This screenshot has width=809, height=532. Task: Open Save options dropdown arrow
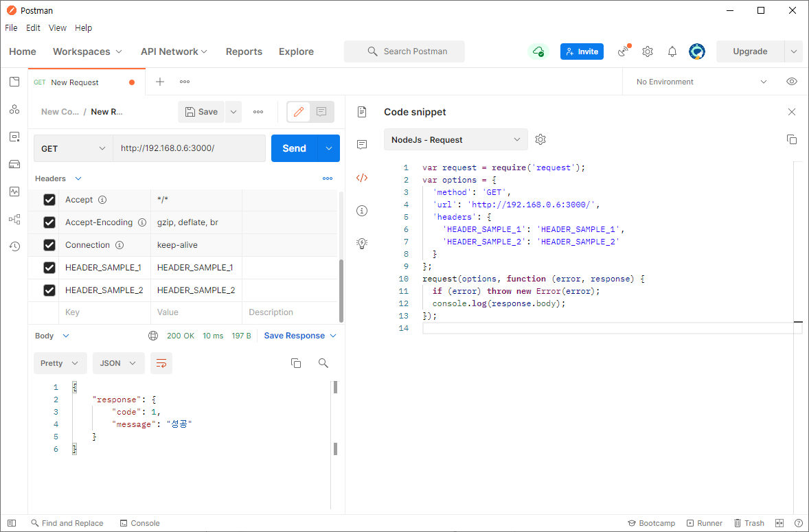point(233,112)
